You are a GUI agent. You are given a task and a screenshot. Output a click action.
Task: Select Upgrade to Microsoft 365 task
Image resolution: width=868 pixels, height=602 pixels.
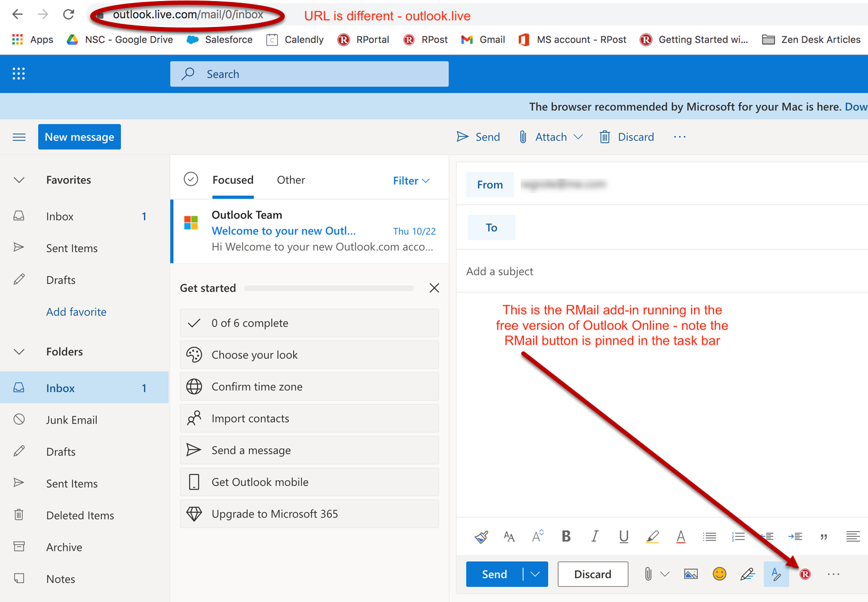(x=309, y=514)
